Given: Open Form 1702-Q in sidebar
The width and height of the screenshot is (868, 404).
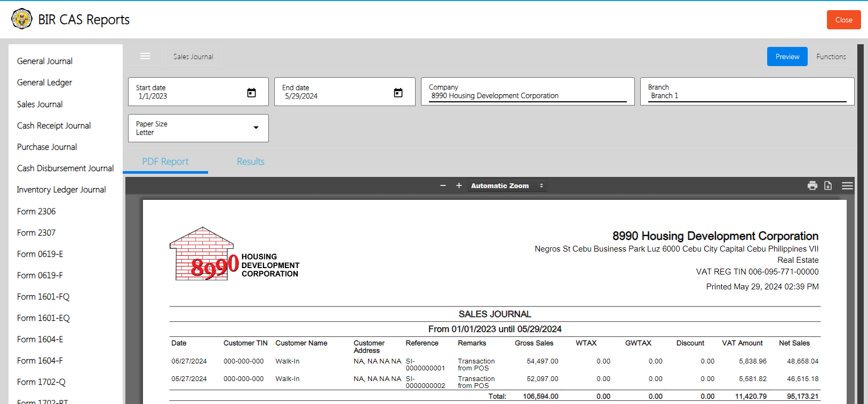Looking at the screenshot, I should (x=41, y=382).
